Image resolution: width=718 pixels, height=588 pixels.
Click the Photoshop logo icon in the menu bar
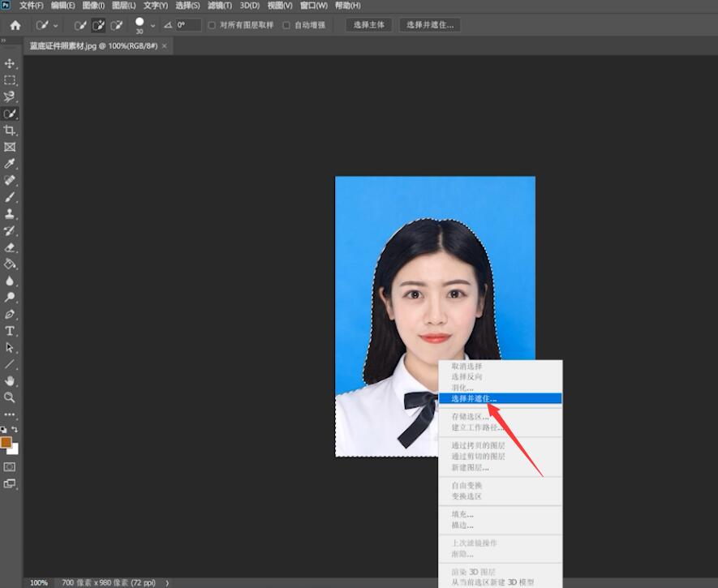coord(6,5)
